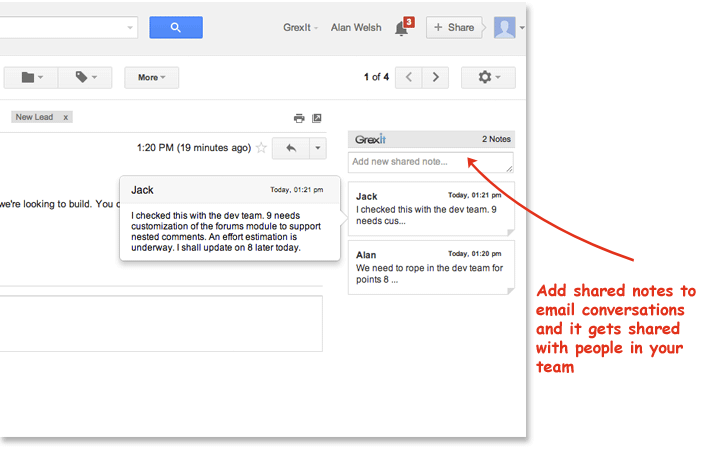Click the print icon
706x450 pixels.
pos(298,118)
